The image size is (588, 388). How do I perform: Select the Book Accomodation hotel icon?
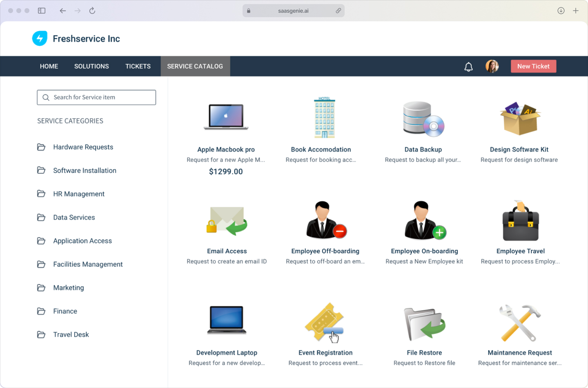pos(325,117)
